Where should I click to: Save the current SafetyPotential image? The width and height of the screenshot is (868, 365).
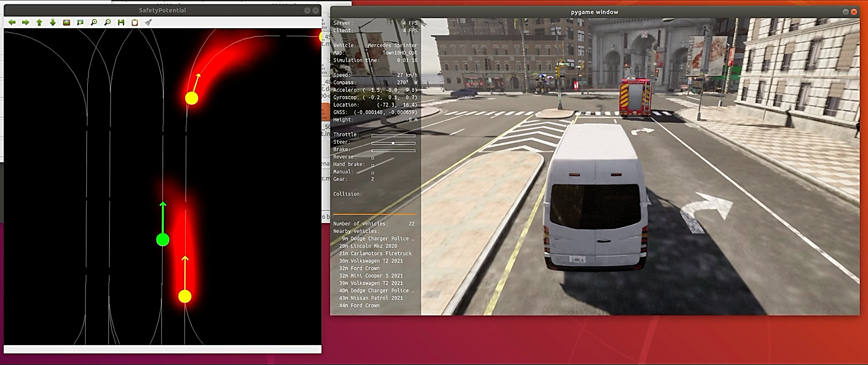(x=121, y=22)
